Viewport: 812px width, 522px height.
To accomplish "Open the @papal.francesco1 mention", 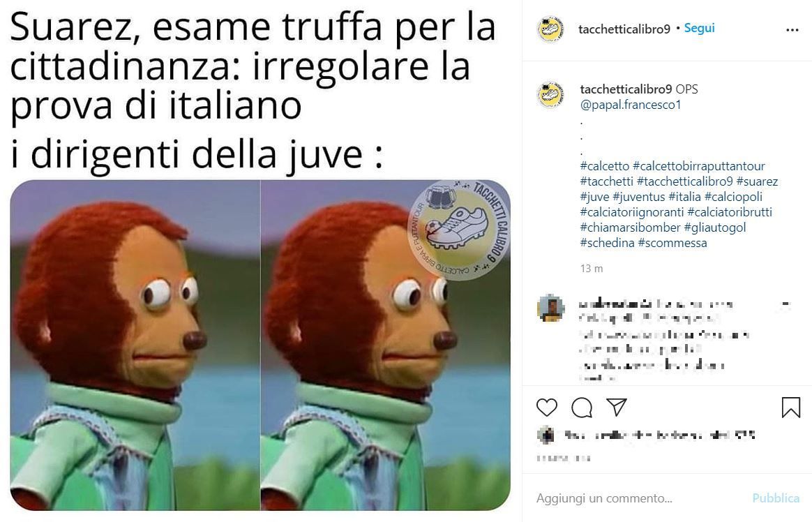I will tap(630, 105).
